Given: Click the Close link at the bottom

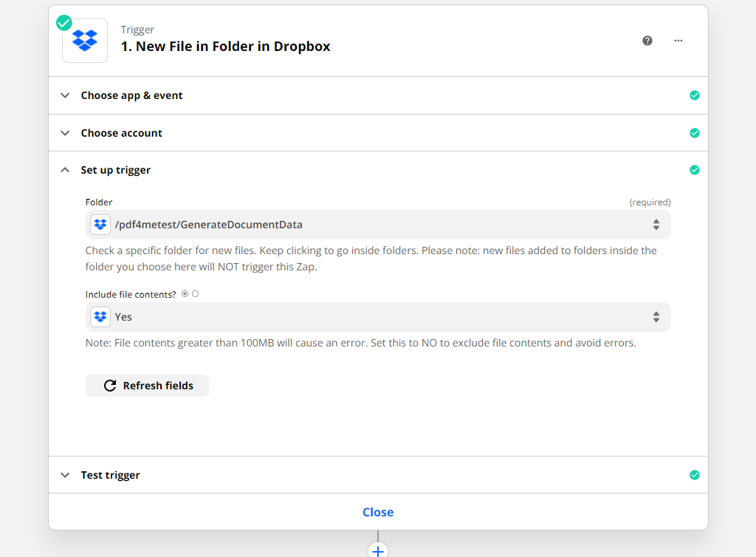Looking at the screenshot, I should point(378,511).
